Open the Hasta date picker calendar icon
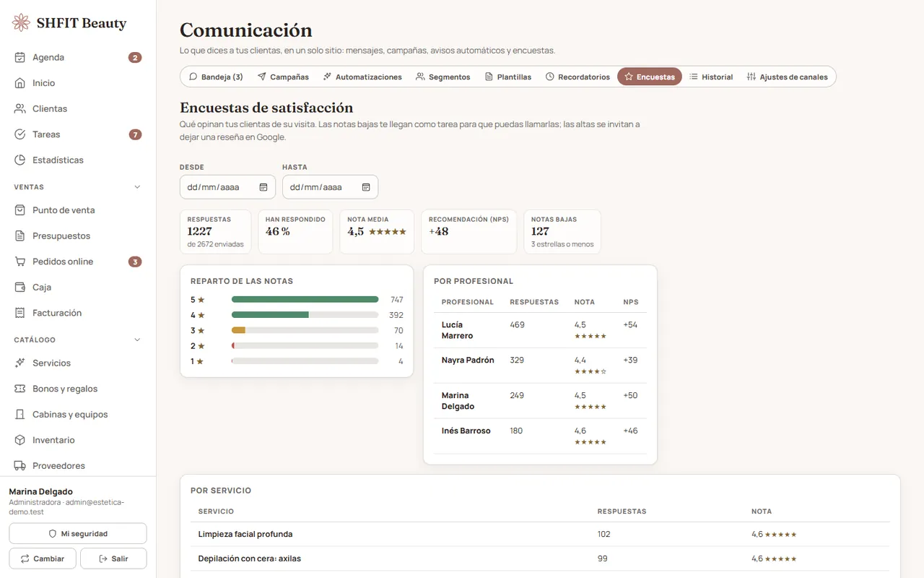 pos(366,187)
